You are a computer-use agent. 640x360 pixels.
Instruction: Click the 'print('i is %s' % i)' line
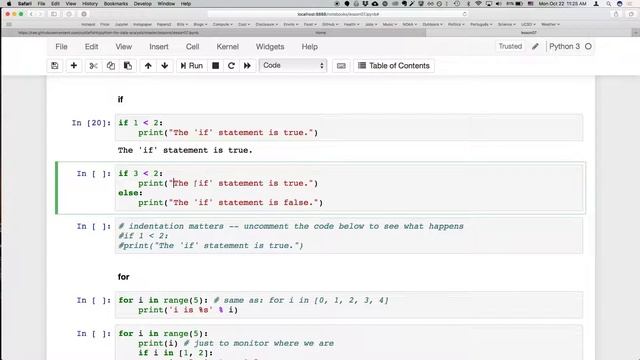pos(188,310)
